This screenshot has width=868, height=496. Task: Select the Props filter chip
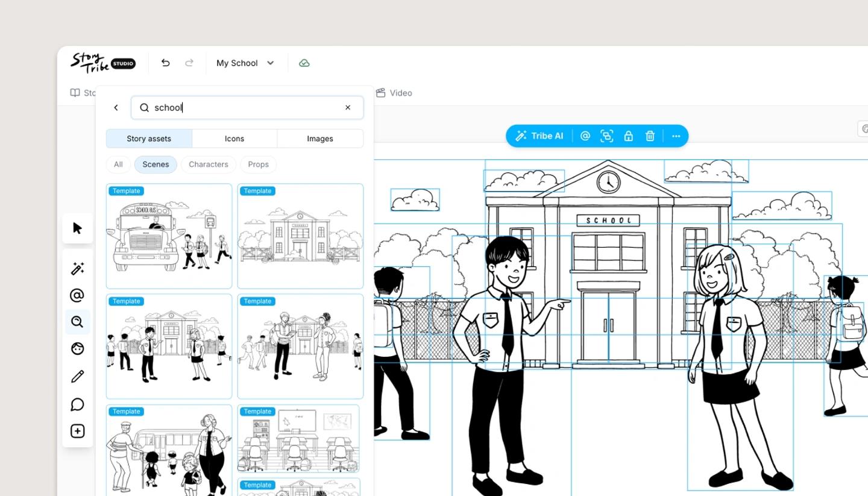pyautogui.click(x=259, y=165)
